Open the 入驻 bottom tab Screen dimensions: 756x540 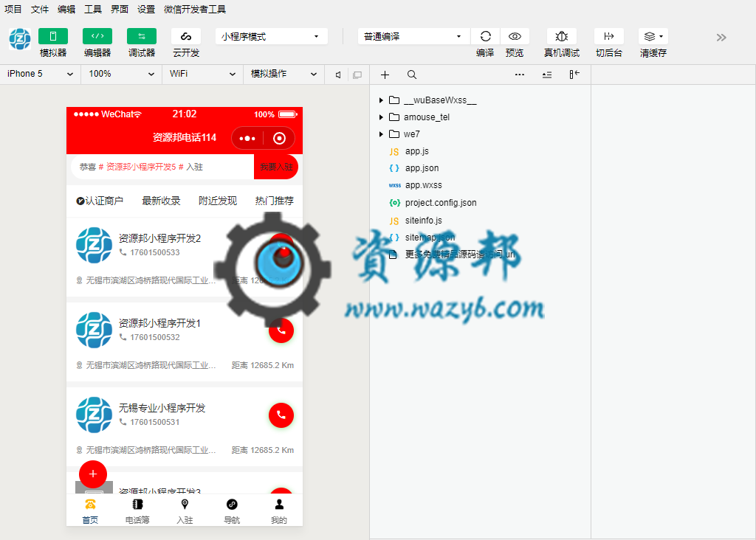tap(185, 511)
